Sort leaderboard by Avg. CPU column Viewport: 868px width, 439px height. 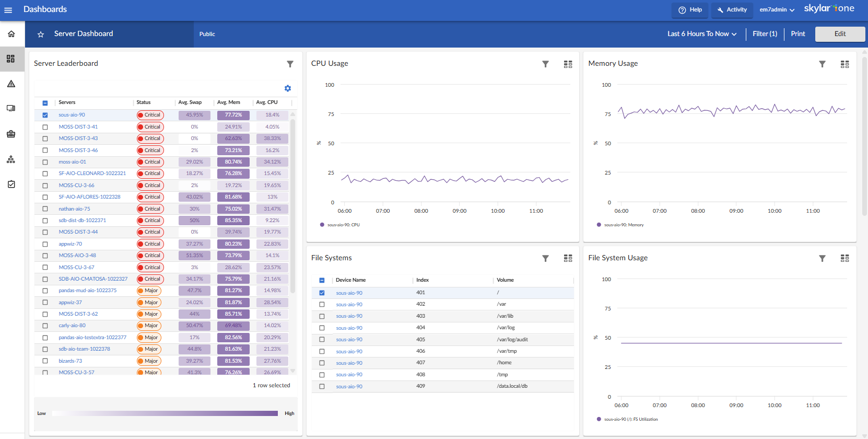click(267, 102)
